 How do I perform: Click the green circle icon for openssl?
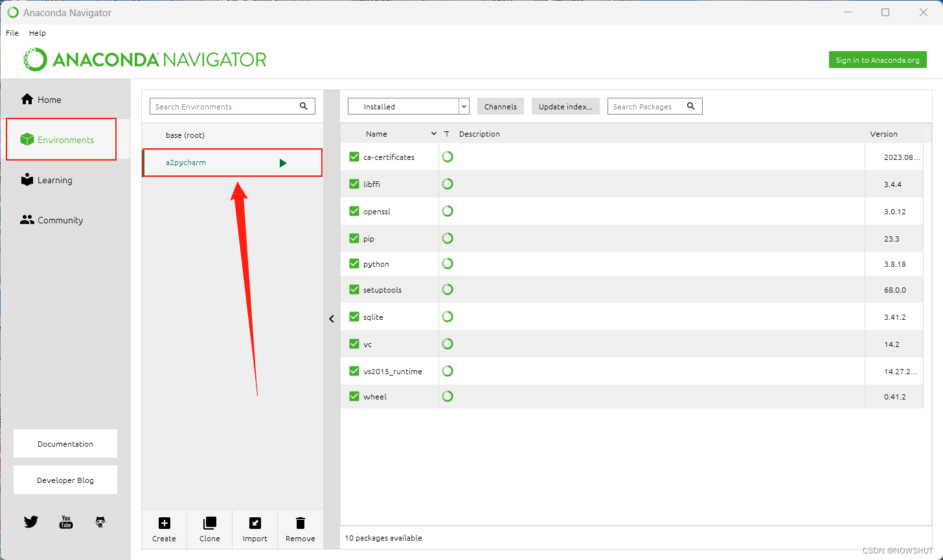448,211
